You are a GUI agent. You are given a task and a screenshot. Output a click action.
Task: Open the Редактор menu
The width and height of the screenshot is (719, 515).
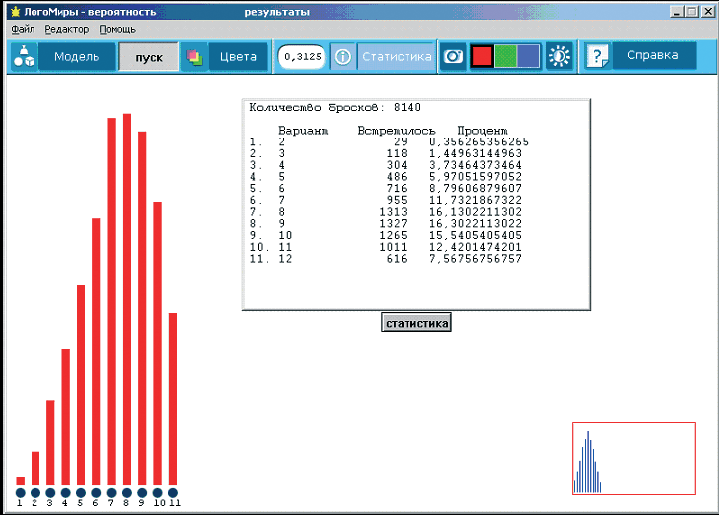coord(66,30)
